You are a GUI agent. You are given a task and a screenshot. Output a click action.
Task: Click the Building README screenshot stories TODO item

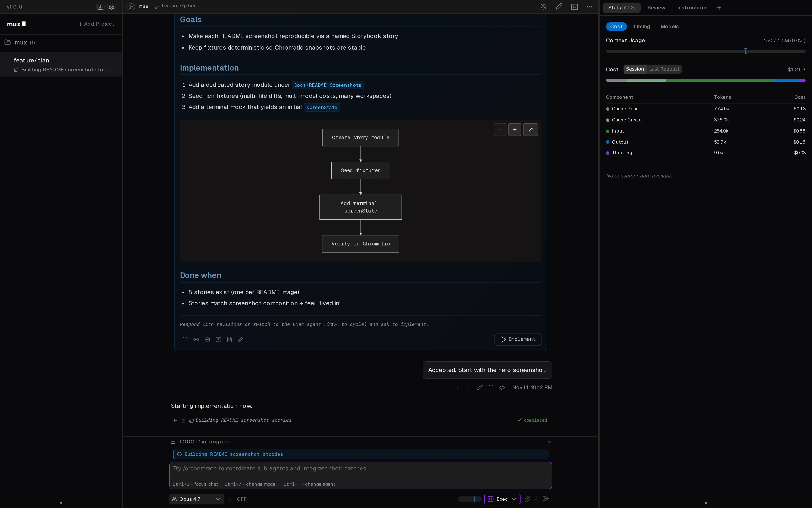tap(360, 454)
